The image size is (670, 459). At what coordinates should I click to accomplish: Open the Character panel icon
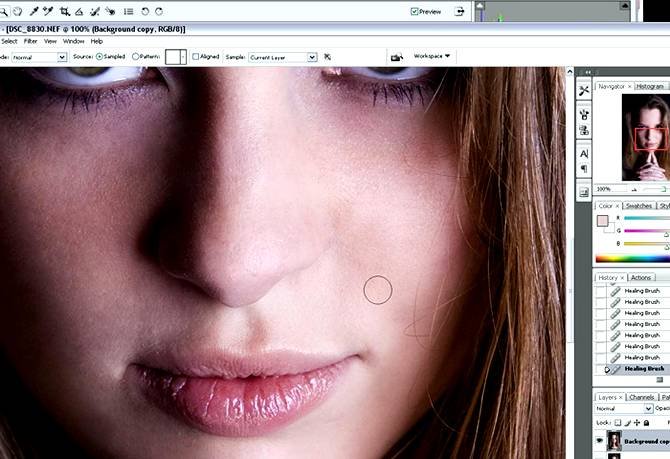click(584, 153)
